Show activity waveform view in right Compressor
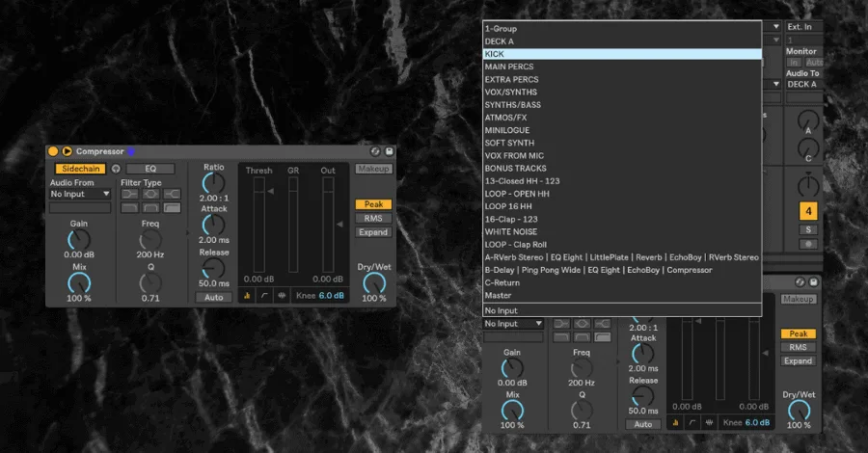The width and height of the screenshot is (868, 453). pos(709,422)
